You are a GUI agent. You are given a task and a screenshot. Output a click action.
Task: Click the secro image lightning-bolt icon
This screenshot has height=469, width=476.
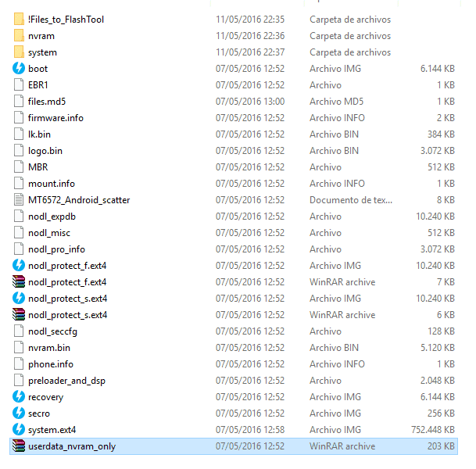(x=19, y=413)
